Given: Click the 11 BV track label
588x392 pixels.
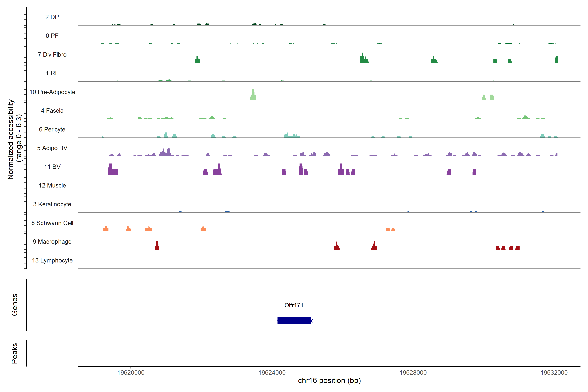Looking at the screenshot, I should (52, 167).
